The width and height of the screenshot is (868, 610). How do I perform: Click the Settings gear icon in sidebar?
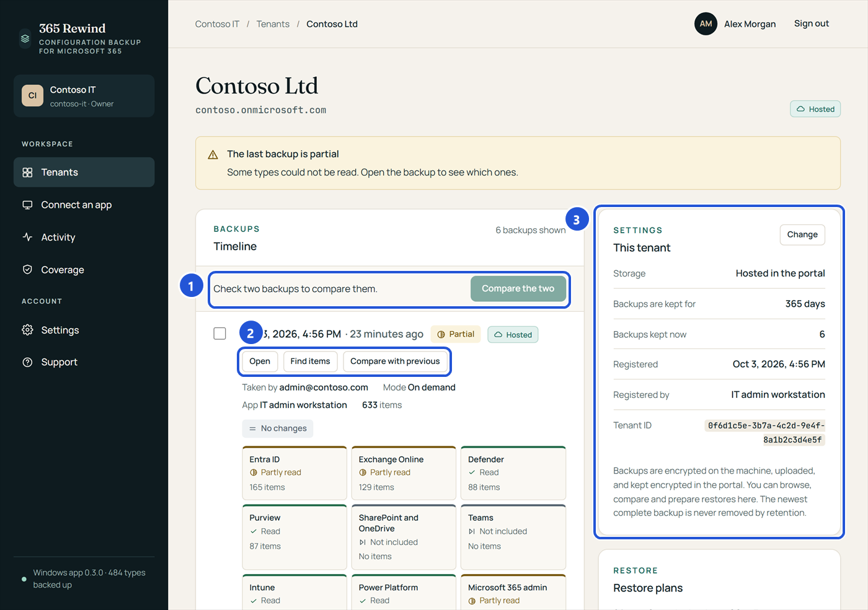pos(27,330)
